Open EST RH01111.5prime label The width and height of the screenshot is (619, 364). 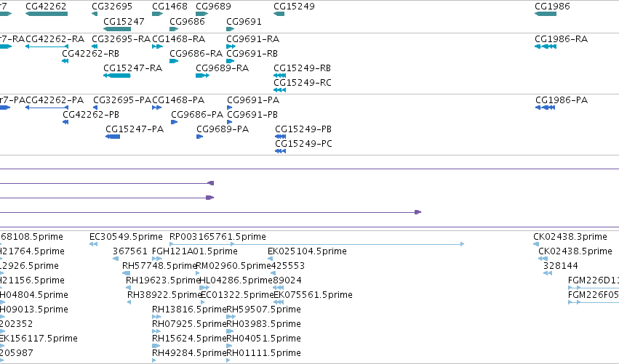(x=263, y=353)
